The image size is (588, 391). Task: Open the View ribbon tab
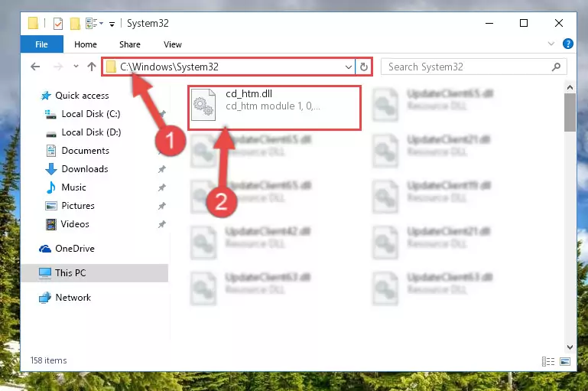point(173,44)
